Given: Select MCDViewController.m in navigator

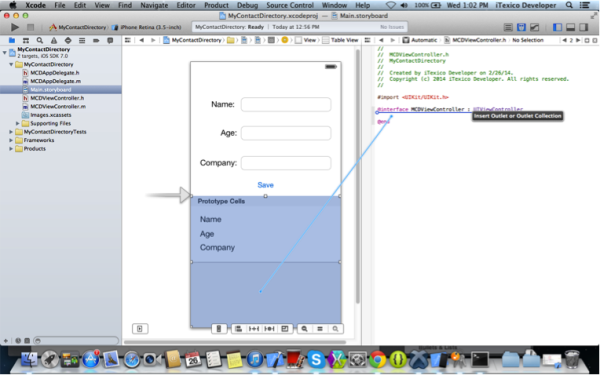Looking at the screenshot, I should tap(58, 106).
